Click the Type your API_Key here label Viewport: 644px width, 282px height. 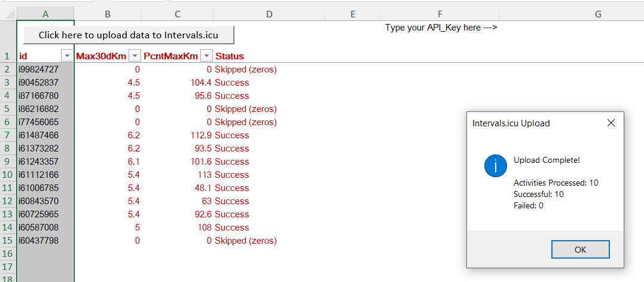(441, 28)
